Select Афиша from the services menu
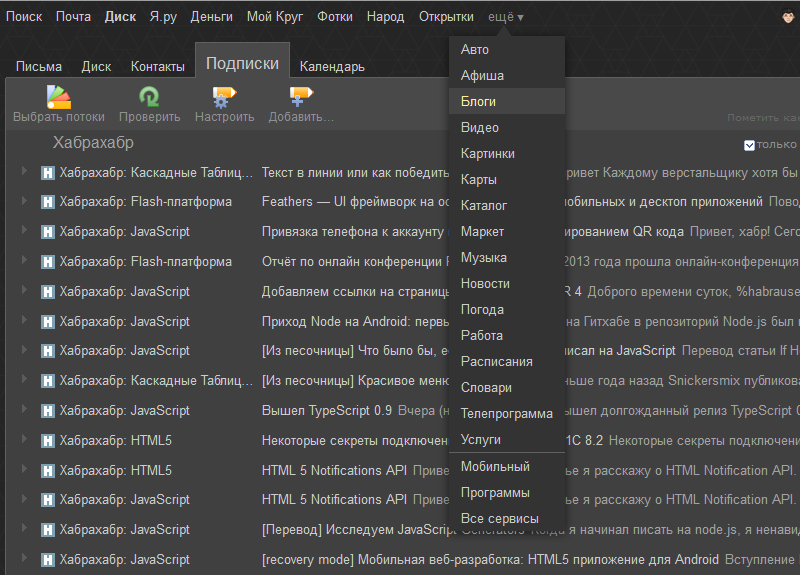The height and width of the screenshot is (575, 800). (507, 75)
